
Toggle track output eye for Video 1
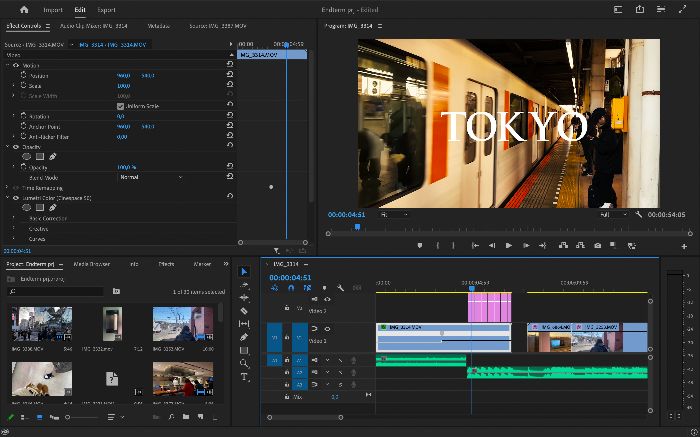(x=327, y=329)
